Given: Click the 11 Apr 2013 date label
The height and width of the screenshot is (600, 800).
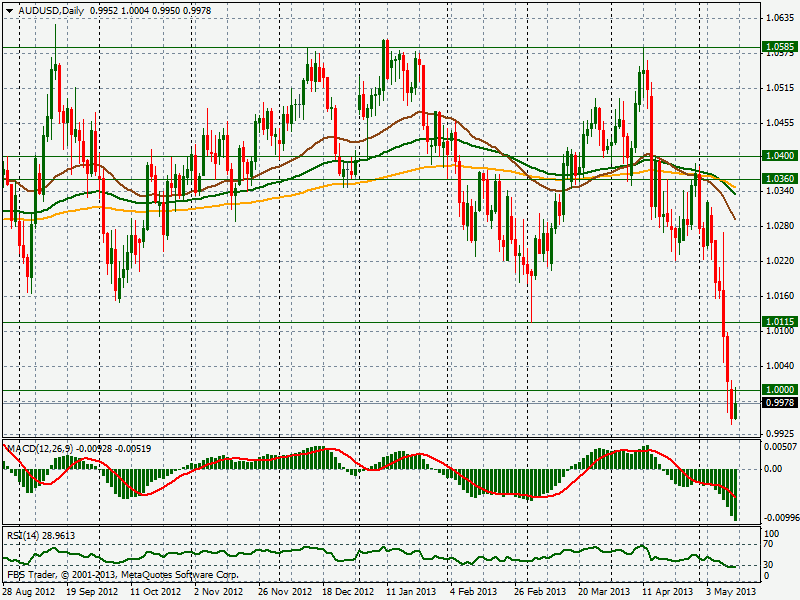Looking at the screenshot, I should click(x=667, y=591).
